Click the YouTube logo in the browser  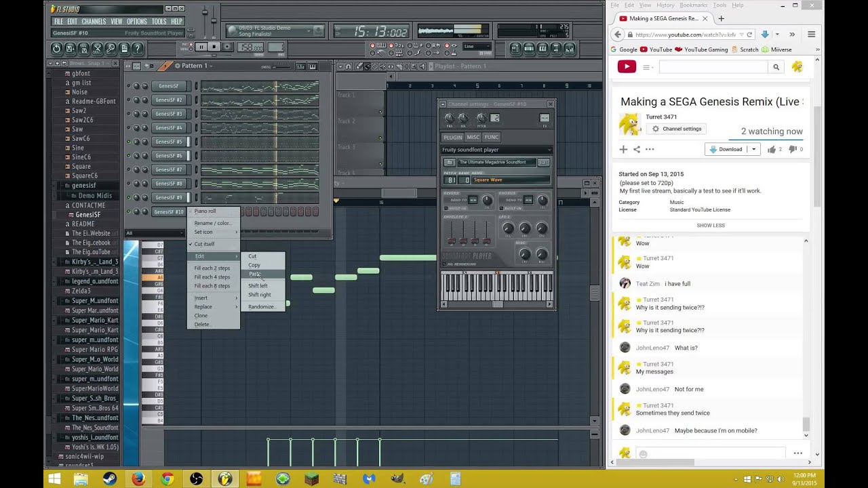tap(627, 66)
